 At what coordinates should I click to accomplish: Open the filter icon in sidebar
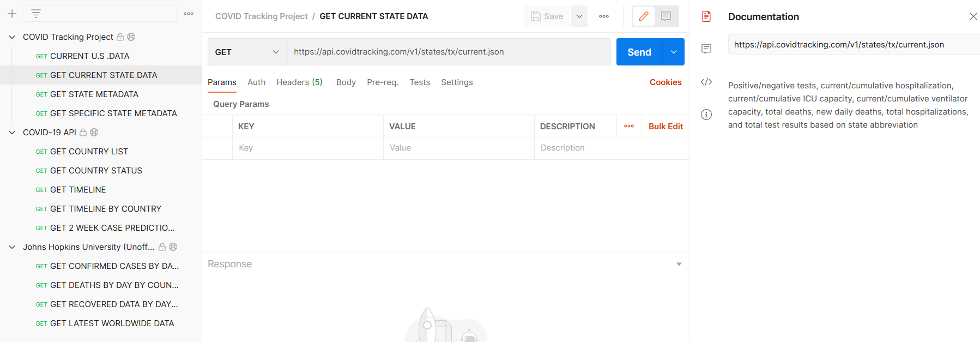[x=36, y=14]
